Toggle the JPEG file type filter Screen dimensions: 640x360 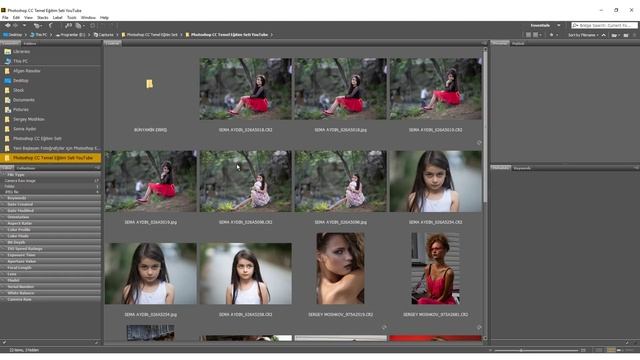coord(51,191)
